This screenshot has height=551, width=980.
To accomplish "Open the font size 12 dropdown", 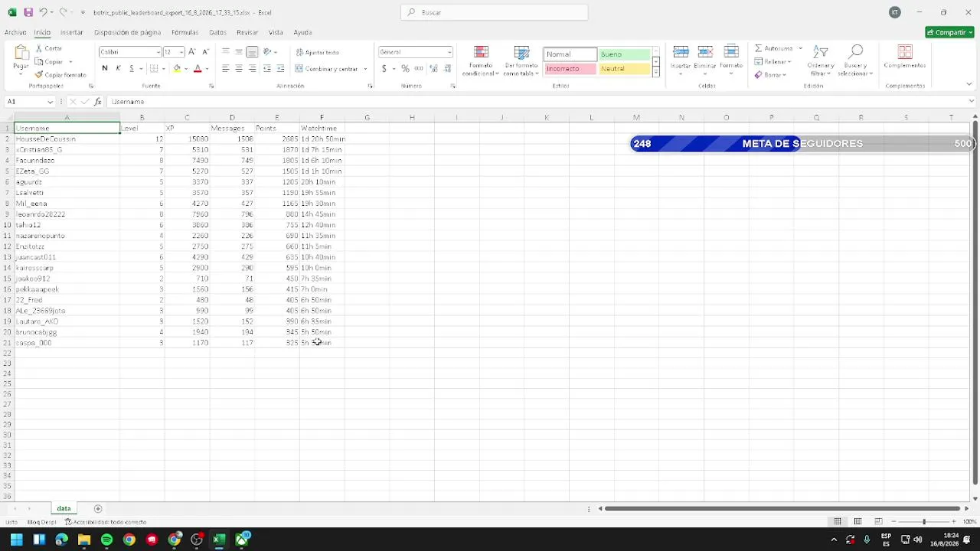I will [x=181, y=52].
